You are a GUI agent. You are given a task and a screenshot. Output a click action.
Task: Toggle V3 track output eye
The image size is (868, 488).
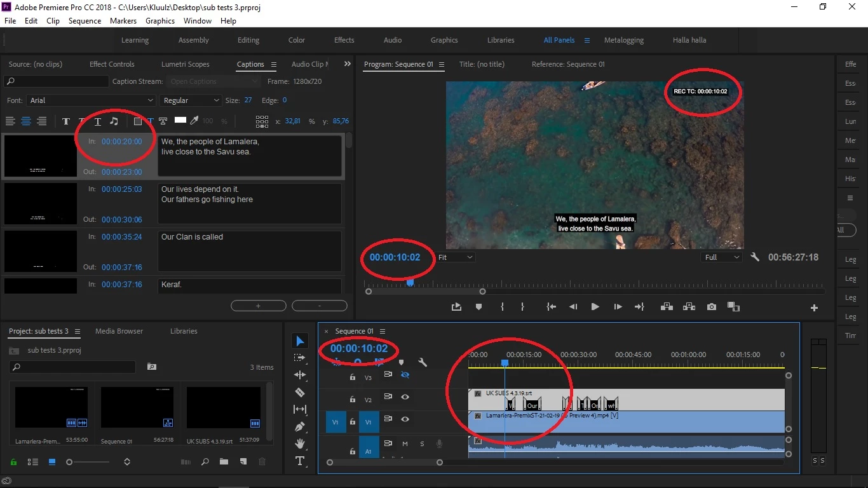coord(405,376)
